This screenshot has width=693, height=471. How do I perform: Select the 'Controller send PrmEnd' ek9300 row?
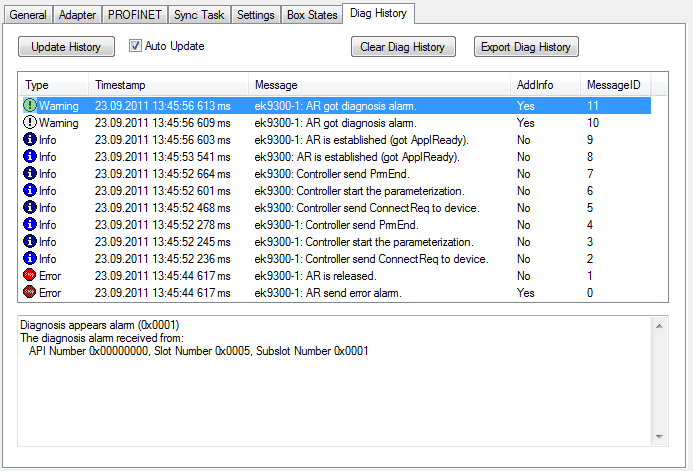pos(331,173)
